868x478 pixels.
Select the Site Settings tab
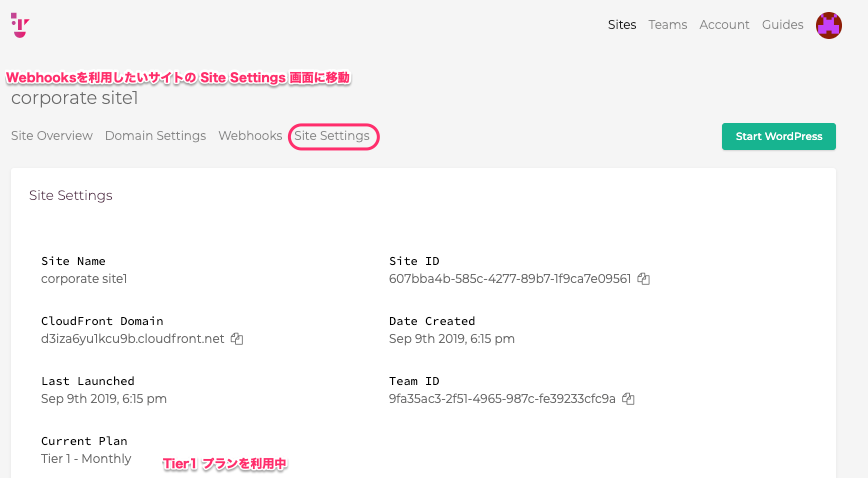pos(332,136)
